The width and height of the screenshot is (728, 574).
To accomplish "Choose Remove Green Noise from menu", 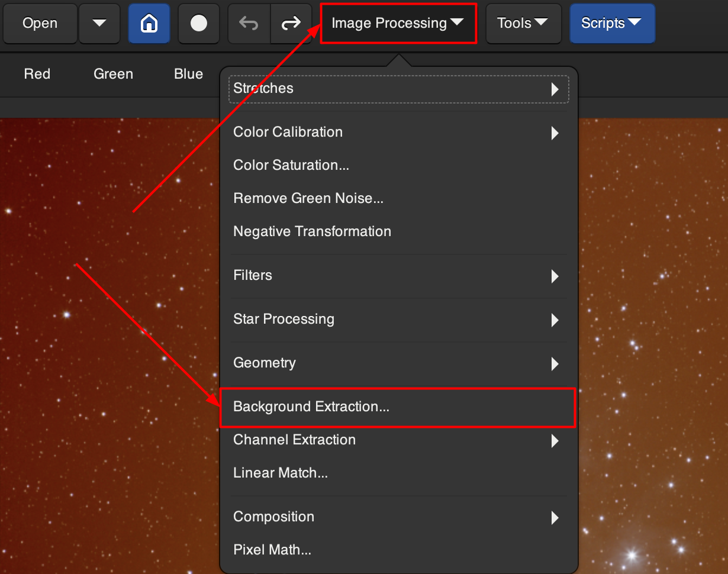I will (x=308, y=198).
